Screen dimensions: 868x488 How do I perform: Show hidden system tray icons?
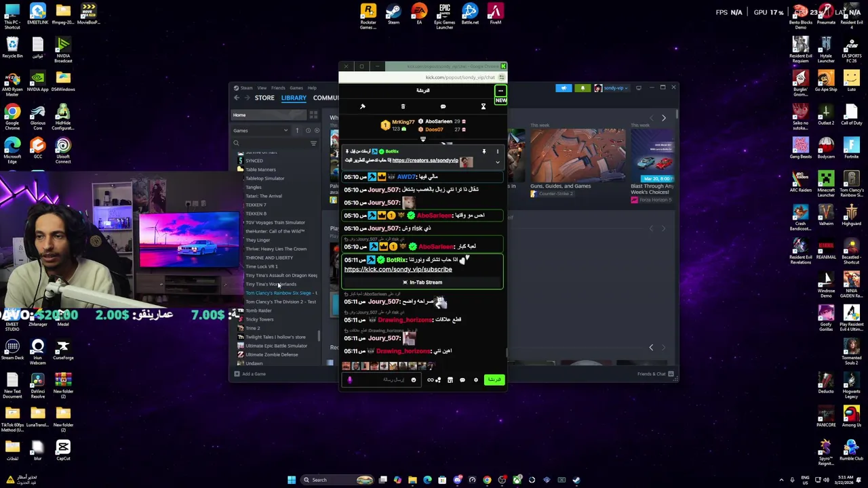tap(781, 480)
